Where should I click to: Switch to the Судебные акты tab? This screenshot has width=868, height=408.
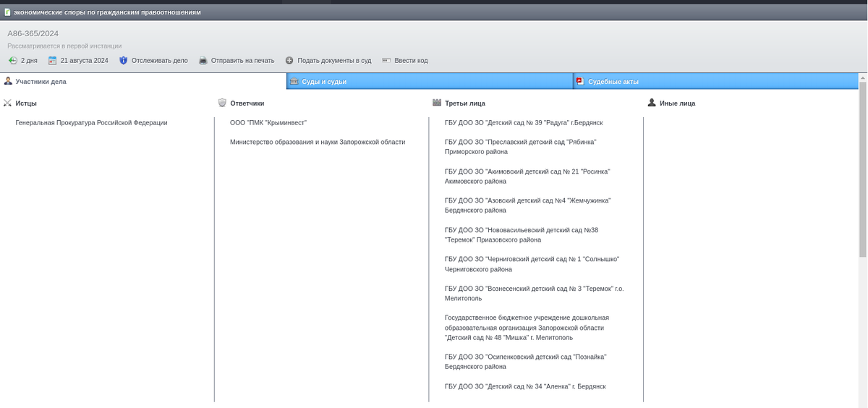click(x=715, y=82)
